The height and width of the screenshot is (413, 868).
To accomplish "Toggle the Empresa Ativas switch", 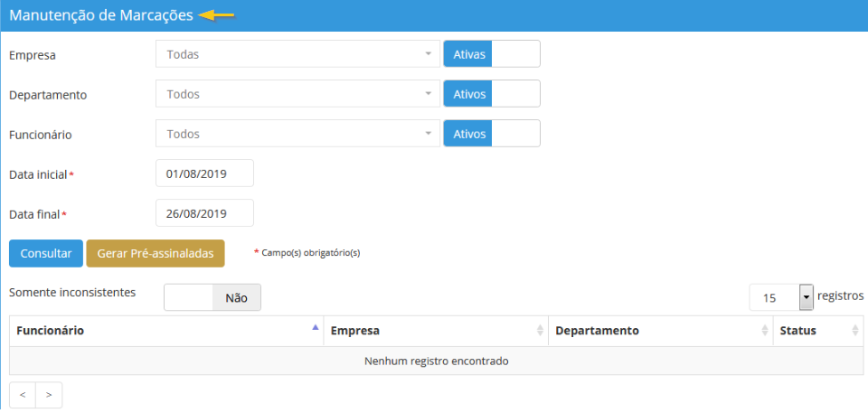I will 491,54.
